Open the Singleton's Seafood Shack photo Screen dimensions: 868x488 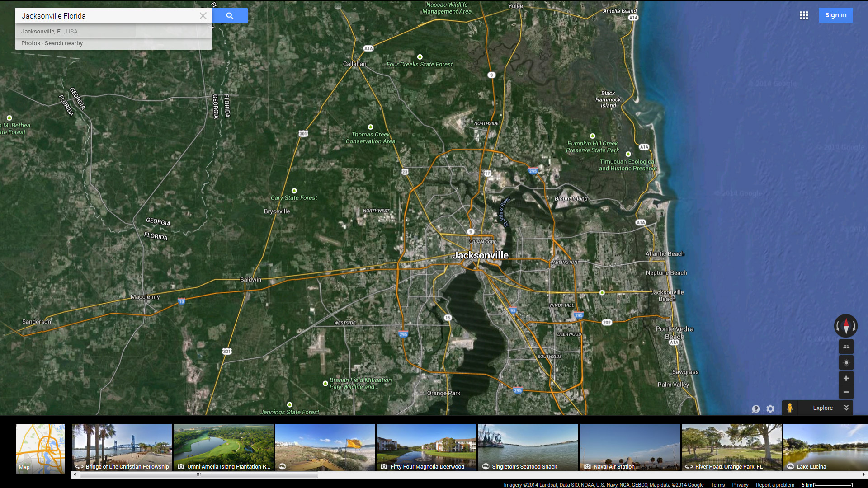click(528, 447)
